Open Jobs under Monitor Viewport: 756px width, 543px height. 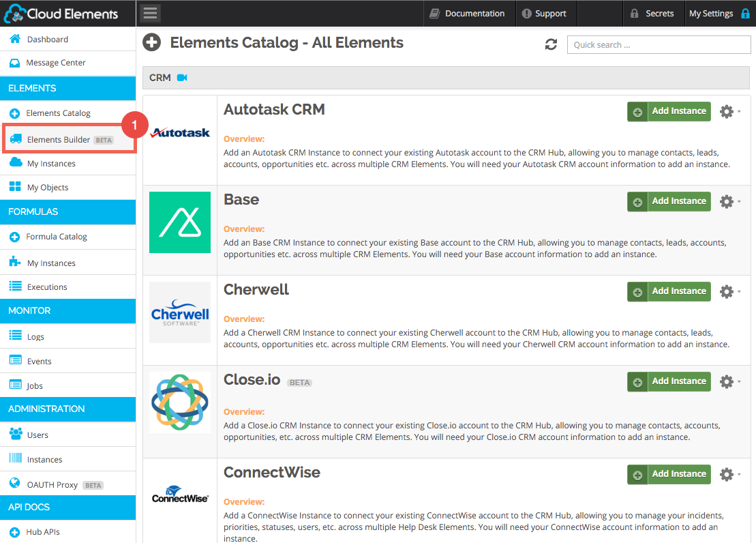68,385
